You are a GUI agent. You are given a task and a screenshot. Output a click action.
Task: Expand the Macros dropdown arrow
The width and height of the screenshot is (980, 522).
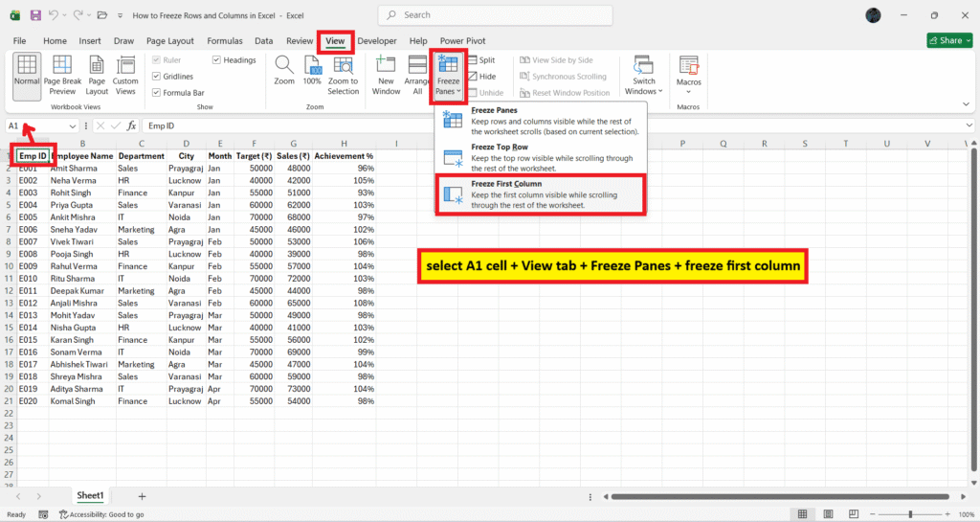[x=689, y=92]
